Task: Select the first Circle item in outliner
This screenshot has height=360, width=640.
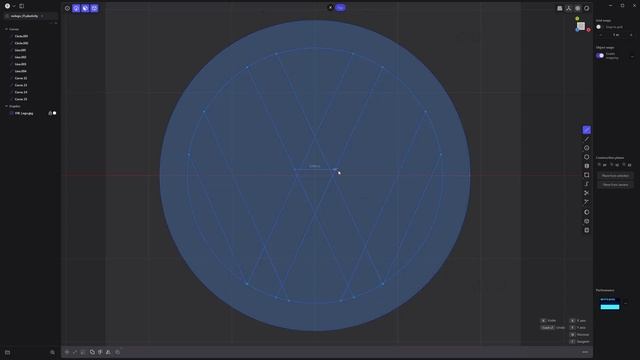Action: tap(21, 36)
